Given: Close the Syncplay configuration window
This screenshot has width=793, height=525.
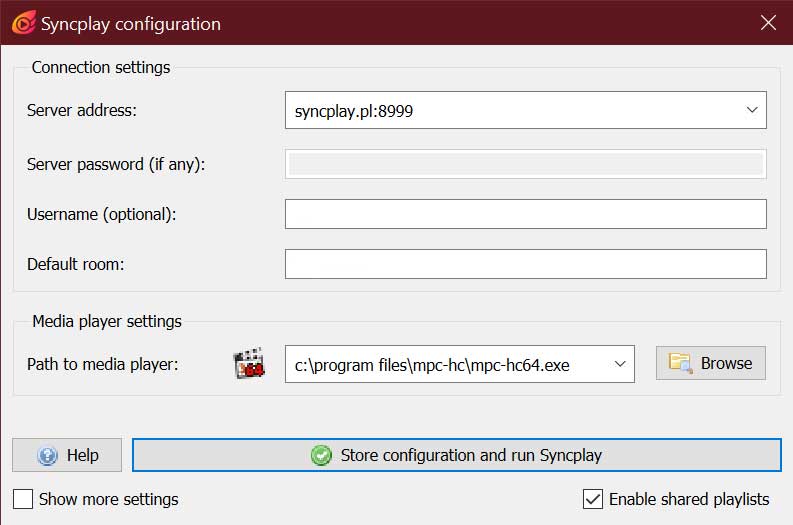Looking at the screenshot, I should tap(768, 23).
